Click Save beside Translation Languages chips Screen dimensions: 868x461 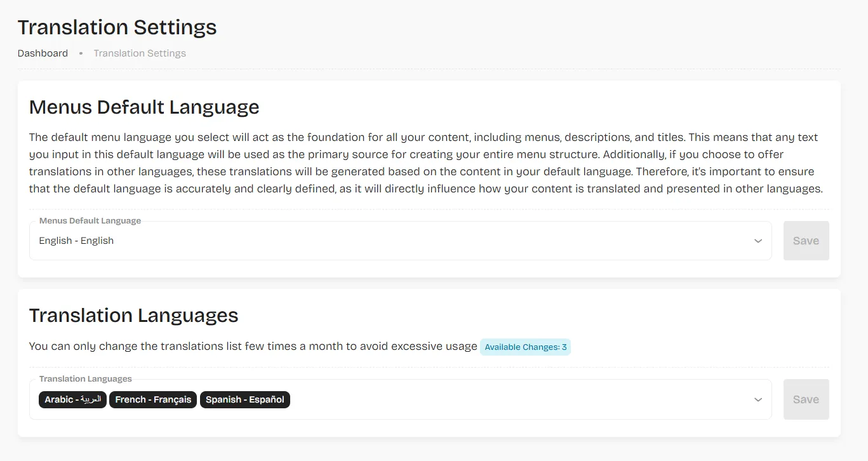click(x=806, y=399)
